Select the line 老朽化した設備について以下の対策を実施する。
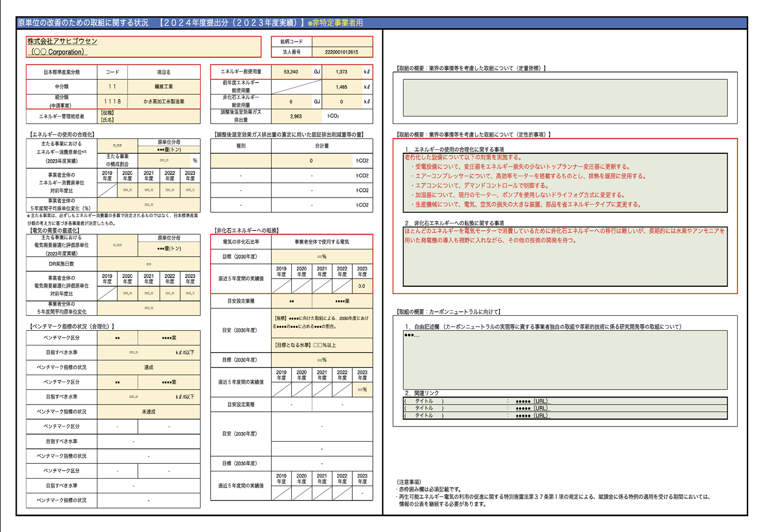The image size is (764, 532). [463, 157]
